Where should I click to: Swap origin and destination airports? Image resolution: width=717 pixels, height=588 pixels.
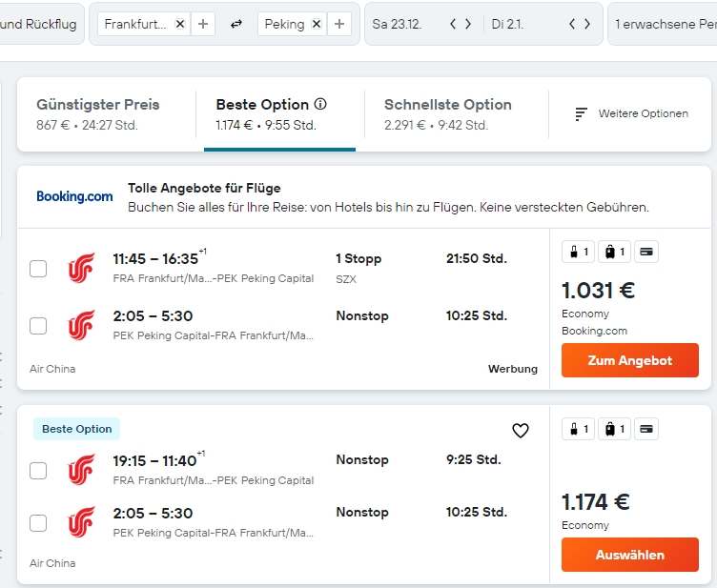[x=236, y=24]
